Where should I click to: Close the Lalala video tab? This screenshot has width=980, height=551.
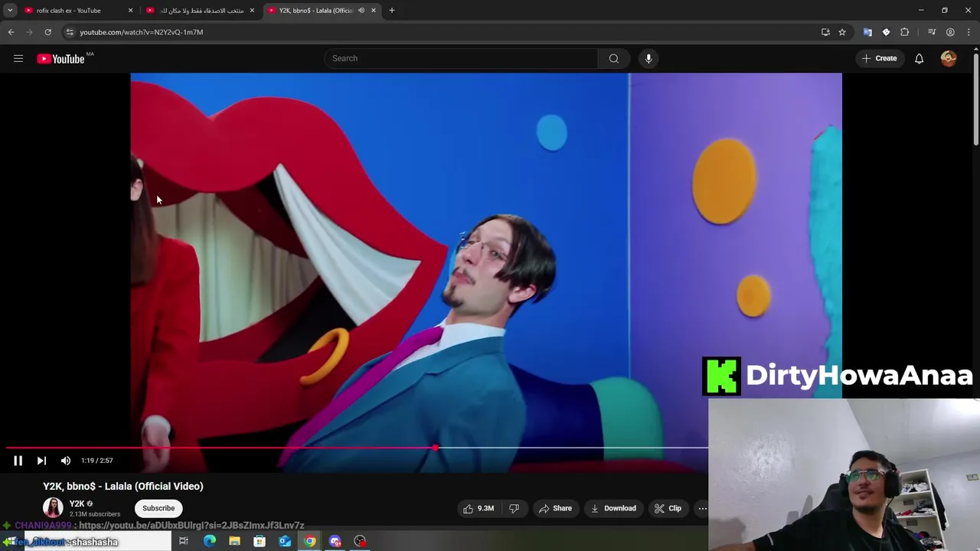click(x=374, y=11)
